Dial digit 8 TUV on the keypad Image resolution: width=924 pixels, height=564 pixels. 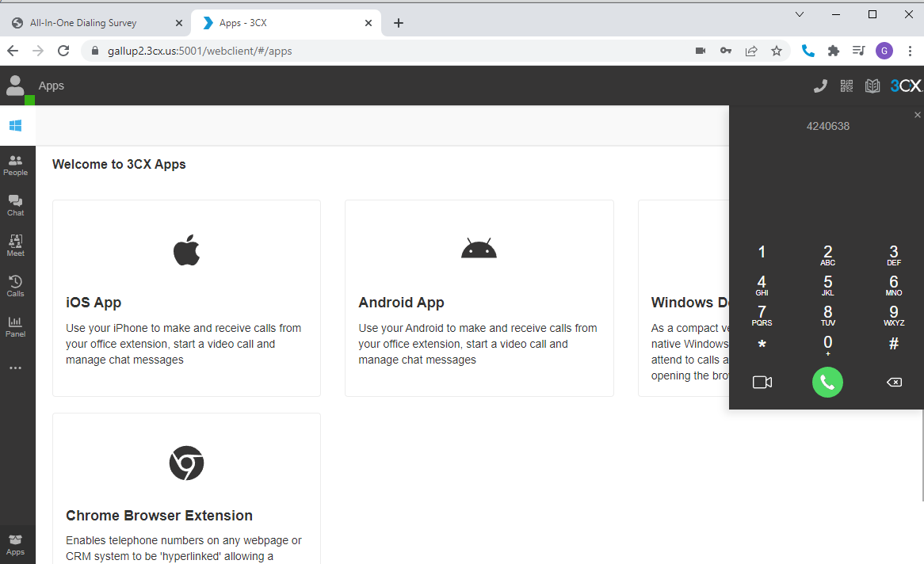pyautogui.click(x=828, y=315)
